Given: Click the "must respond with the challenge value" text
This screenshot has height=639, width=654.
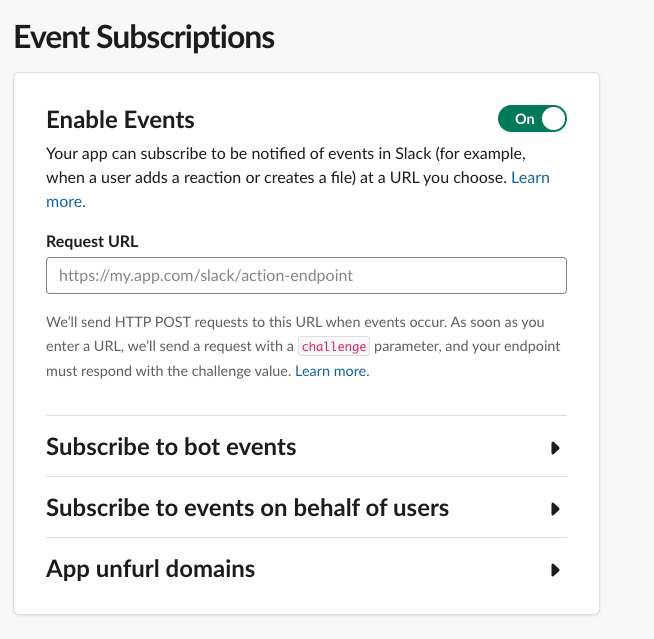Looking at the screenshot, I should pyautogui.click(x=168, y=371).
